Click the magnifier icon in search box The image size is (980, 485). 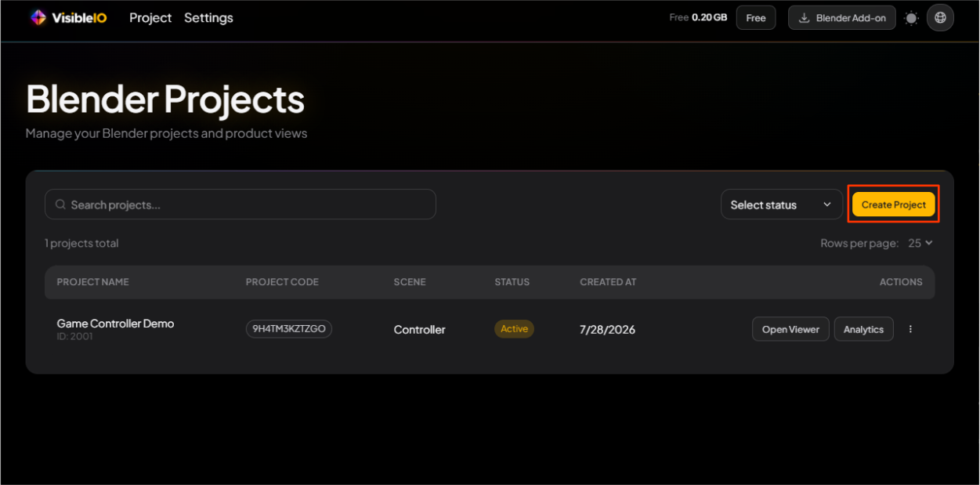[60, 204]
